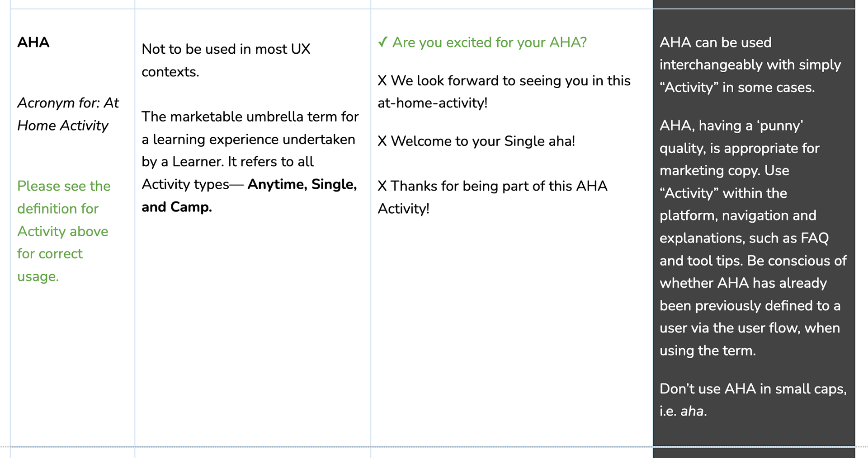Click the X before 'Welcome to your Single aha!'
Screen dimensions: 868x458
point(382,141)
